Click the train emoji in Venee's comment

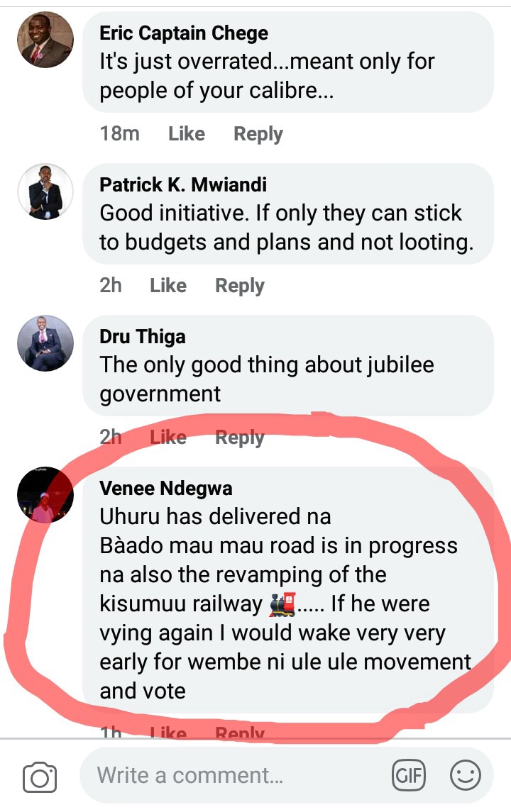click(x=282, y=604)
